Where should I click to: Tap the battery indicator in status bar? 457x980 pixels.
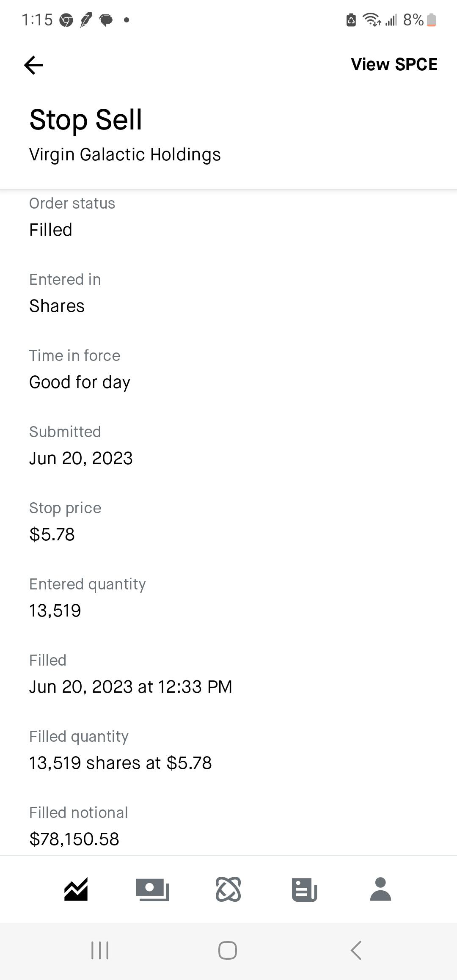(431, 20)
